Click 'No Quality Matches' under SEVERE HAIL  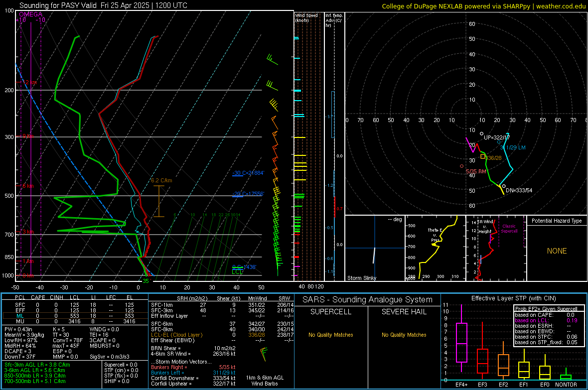coord(404,335)
